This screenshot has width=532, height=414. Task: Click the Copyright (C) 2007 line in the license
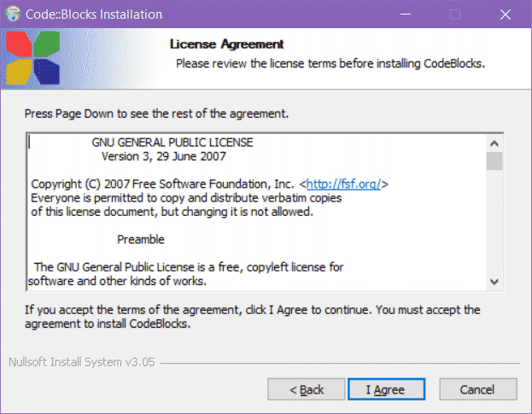(164, 184)
